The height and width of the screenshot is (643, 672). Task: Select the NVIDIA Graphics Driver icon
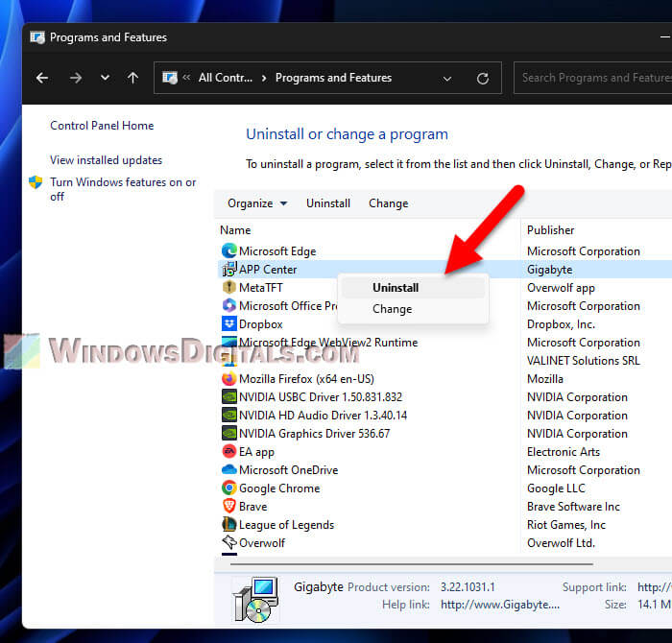pos(229,434)
